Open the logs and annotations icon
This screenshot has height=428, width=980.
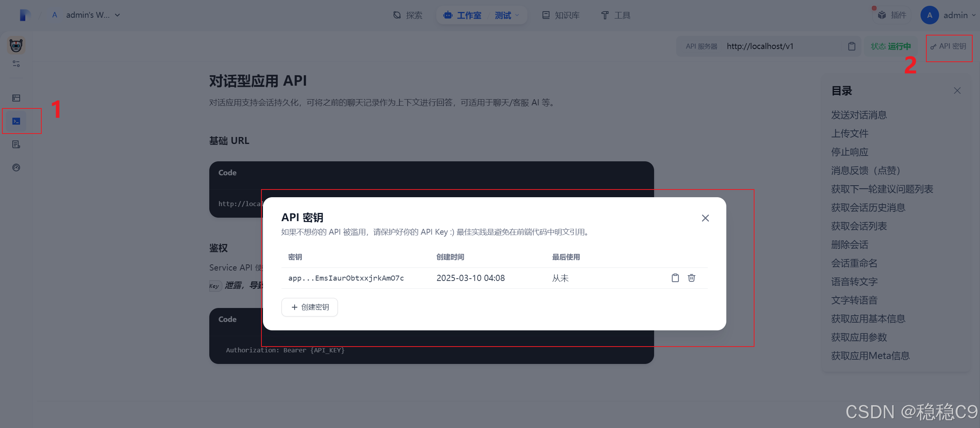pyautogui.click(x=16, y=144)
